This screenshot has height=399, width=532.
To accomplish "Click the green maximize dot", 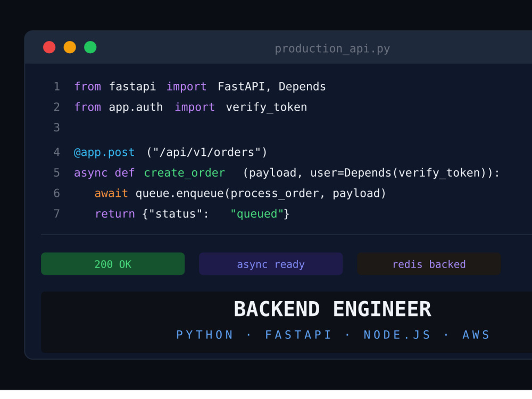I will (90, 47).
